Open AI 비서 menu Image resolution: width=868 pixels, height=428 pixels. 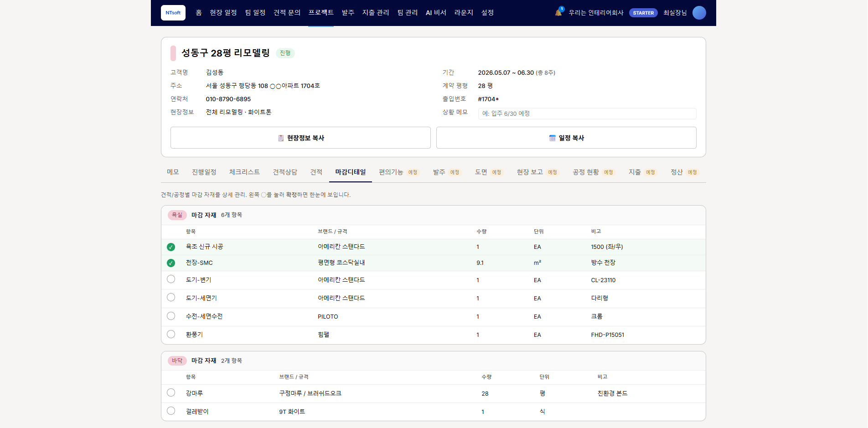click(x=436, y=13)
